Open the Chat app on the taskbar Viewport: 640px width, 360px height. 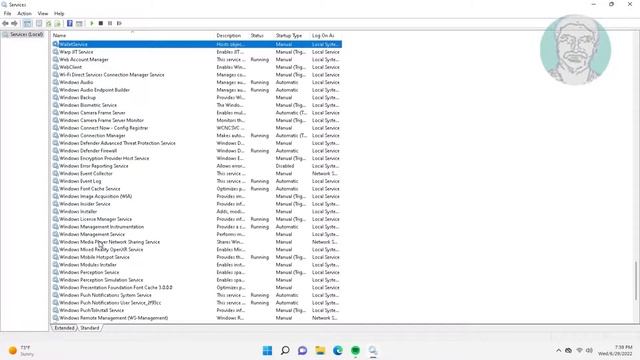(302, 350)
